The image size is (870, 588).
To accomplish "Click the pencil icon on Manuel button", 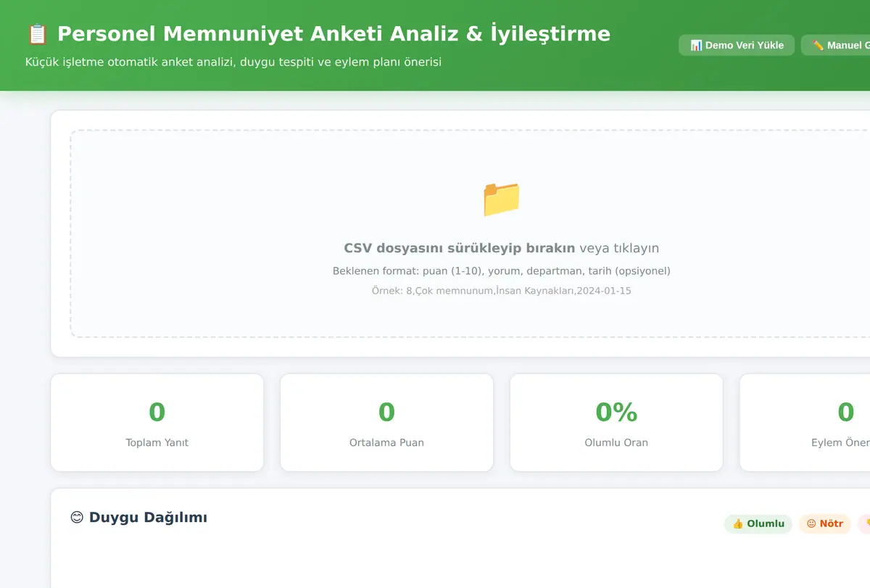I will (818, 45).
